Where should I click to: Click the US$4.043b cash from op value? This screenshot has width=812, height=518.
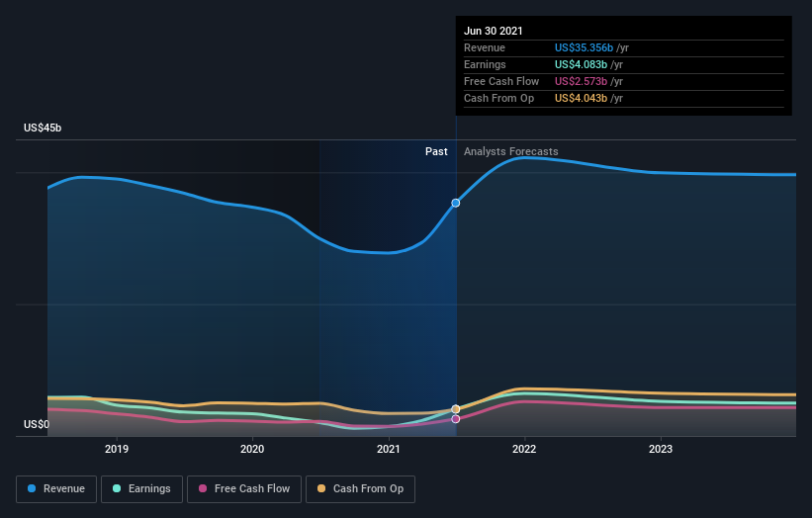pyautogui.click(x=581, y=98)
